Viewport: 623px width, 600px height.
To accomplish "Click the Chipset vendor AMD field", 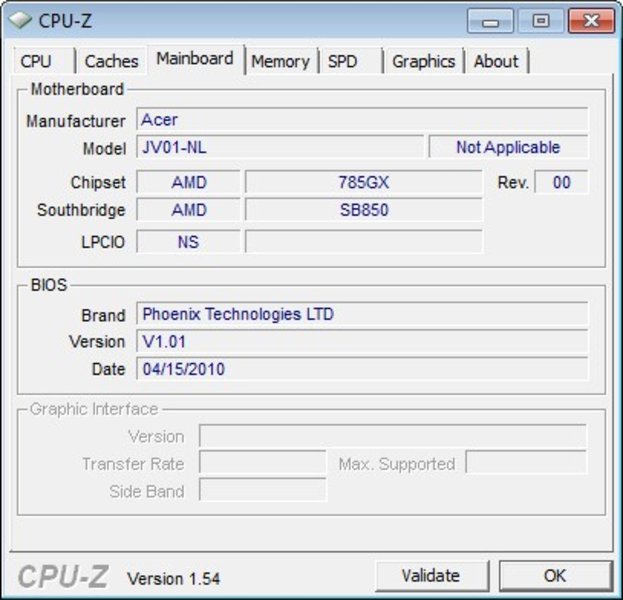I will pyautogui.click(x=188, y=182).
